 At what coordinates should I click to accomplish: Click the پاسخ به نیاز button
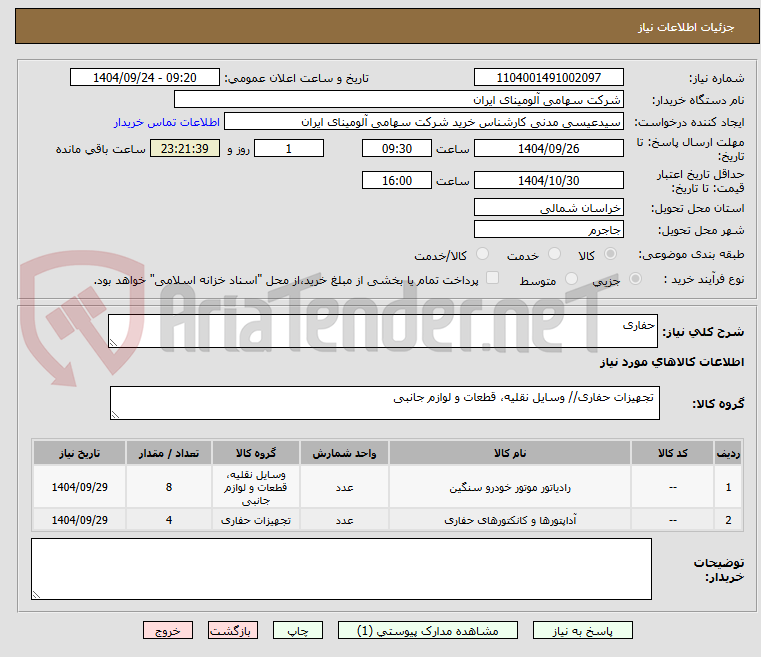coord(582,630)
